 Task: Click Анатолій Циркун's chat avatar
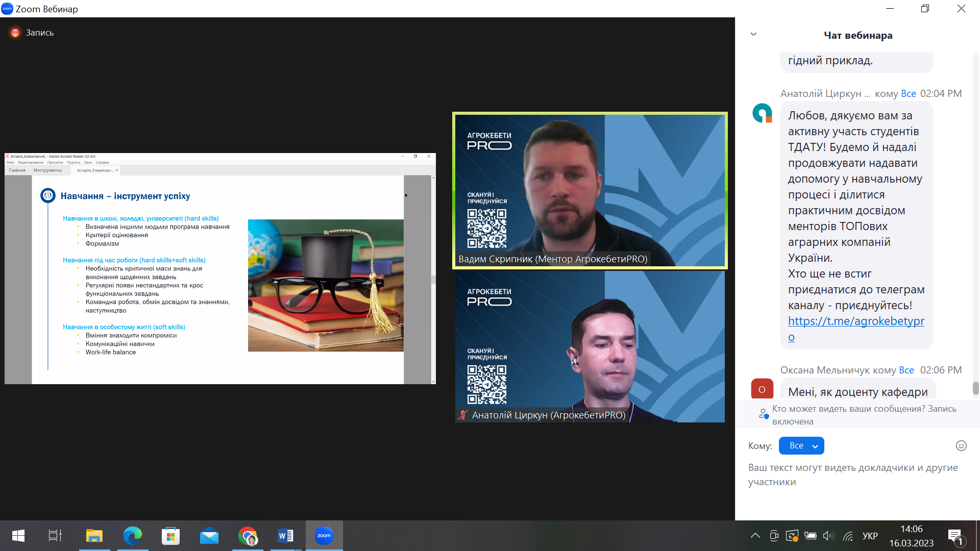[x=762, y=113]
